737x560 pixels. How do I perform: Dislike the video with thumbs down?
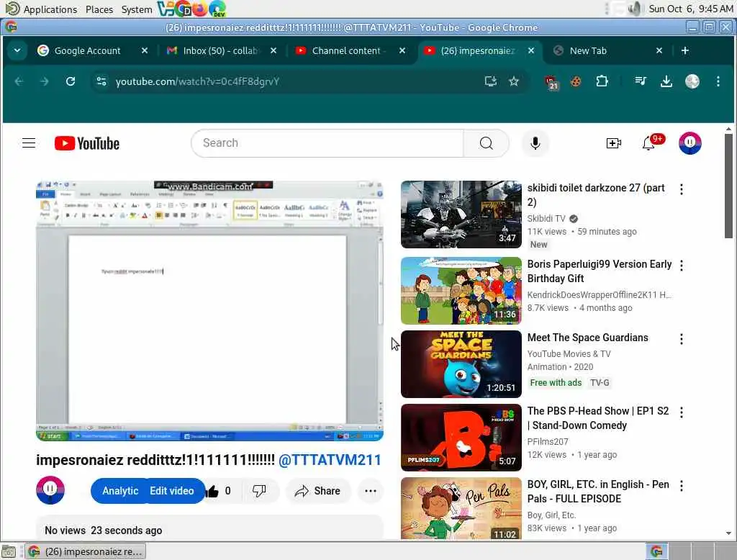coord(259,491)
